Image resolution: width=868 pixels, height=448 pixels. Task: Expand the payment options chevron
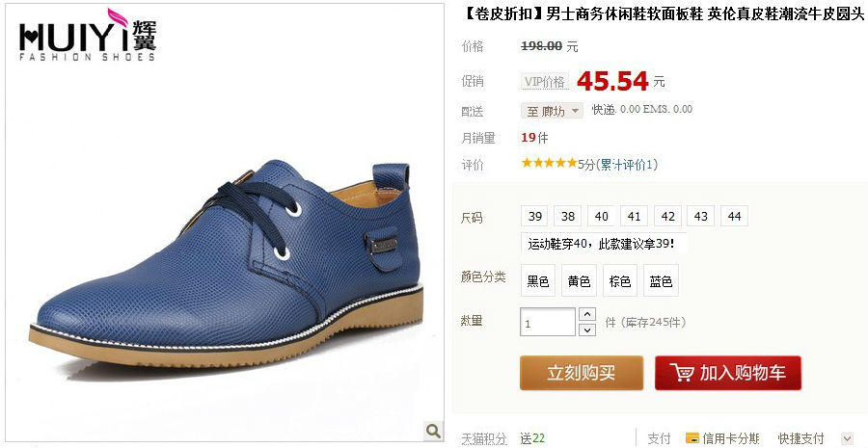(x=847, y=438)
